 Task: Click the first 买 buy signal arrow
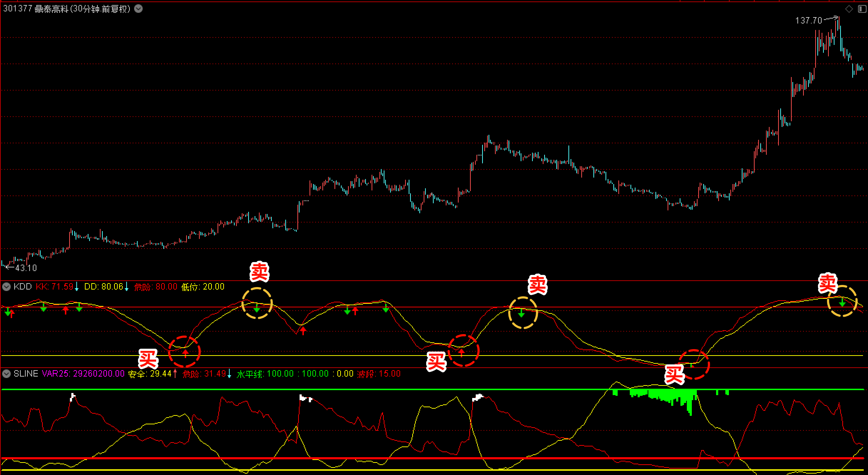click(185, 353)
